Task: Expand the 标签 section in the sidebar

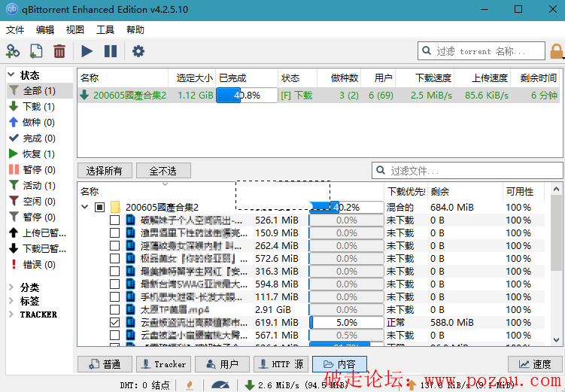Action: pyautogui.click(x=11, y=301)
